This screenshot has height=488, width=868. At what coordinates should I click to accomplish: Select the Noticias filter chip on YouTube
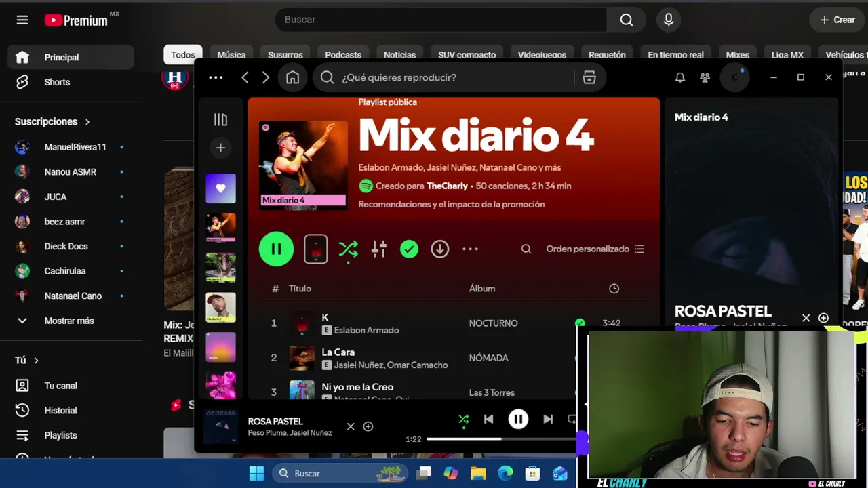(x=400, y=55)
